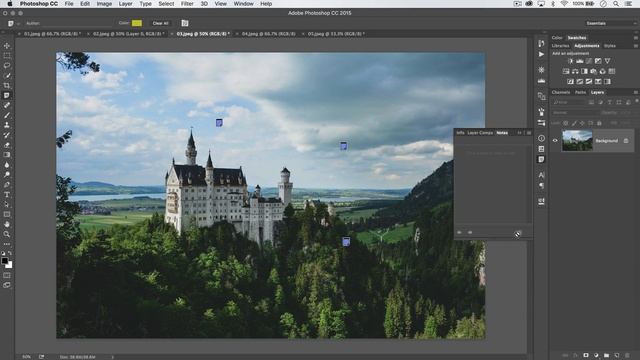640x360 pixels.
Task: Switch to the Layer Comps tab
Action: point(480,133)
